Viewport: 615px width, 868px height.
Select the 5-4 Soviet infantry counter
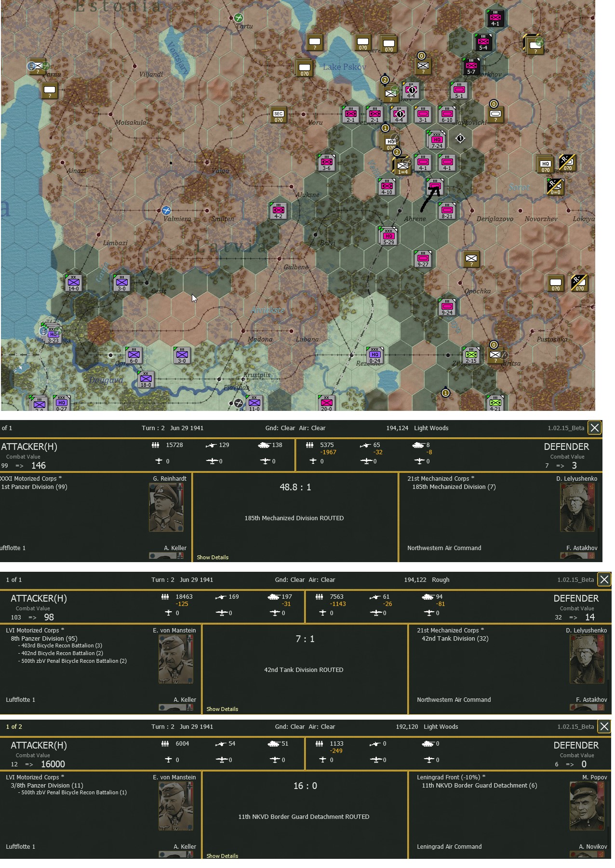[x=483, y=42]
